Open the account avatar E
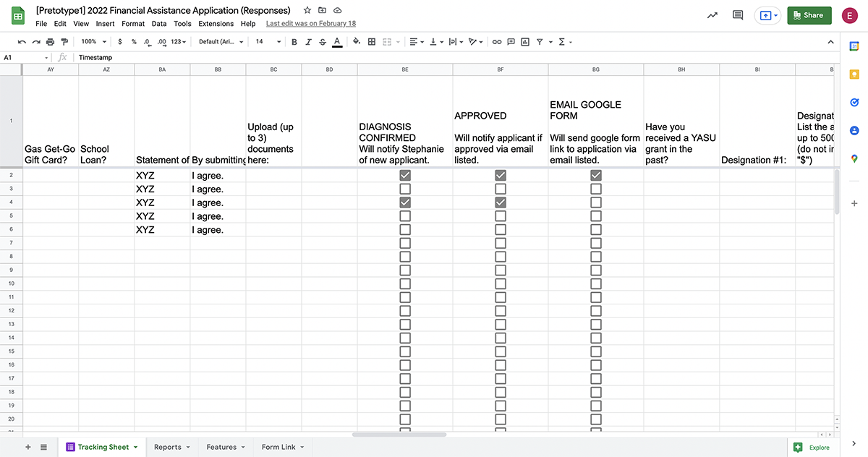This screenshot has height=457, width=868. [851, 15]
